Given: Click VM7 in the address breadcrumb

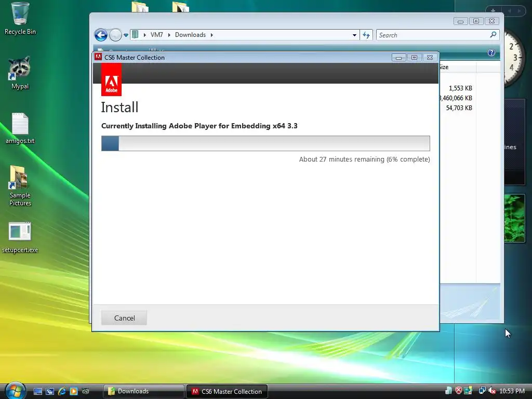Looking at the screenshot, I should 157,35.
